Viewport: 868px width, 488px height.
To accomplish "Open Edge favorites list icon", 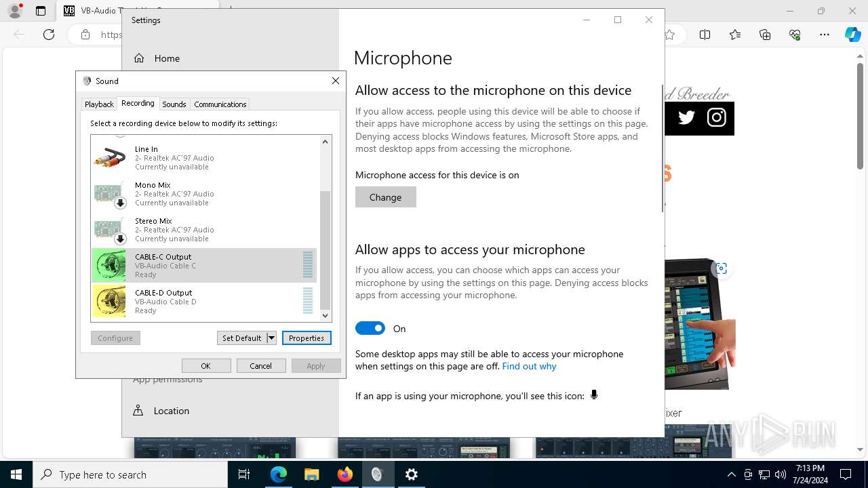I will [x=735, y=35].
